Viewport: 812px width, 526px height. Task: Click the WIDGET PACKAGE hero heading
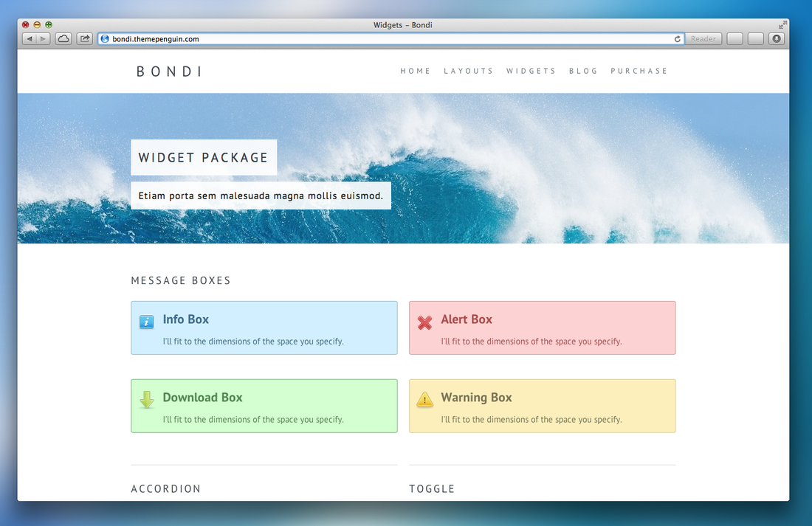click(x=204, y=157)
